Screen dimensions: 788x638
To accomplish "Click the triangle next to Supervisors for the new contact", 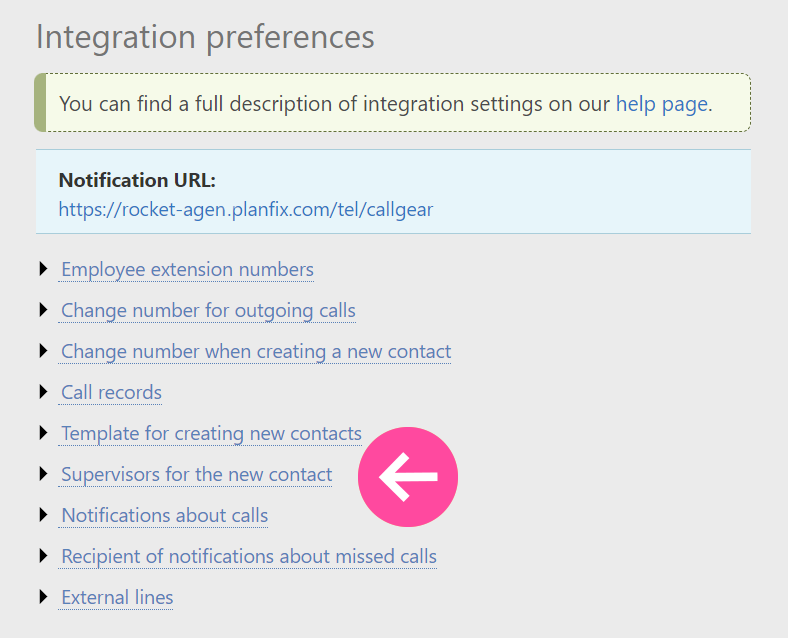I will [x=43, y=474].
